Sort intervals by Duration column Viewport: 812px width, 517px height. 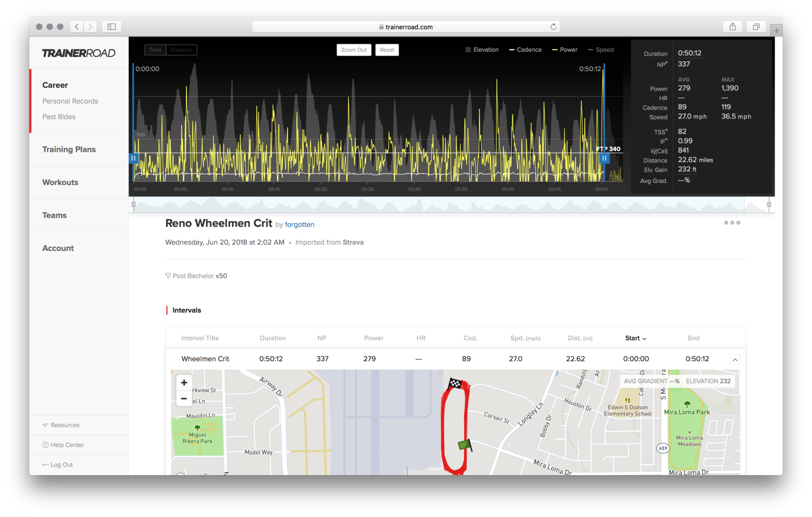pos(272,338)
